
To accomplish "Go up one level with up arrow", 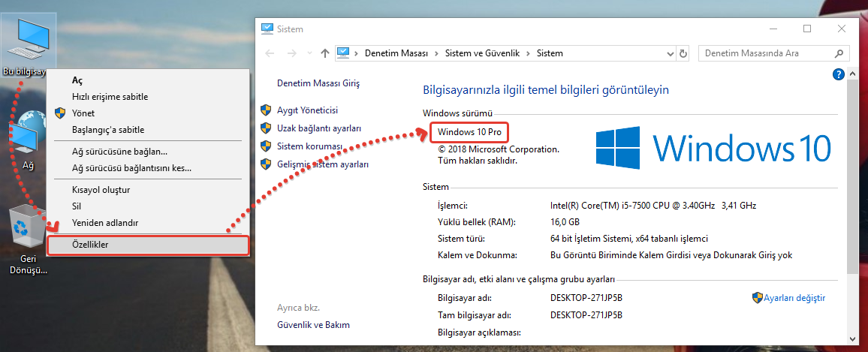I will click(x=324, y=54).
